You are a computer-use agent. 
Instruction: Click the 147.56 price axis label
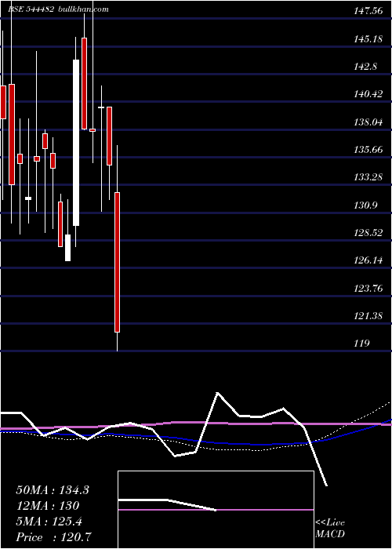[x=368, y=11]
